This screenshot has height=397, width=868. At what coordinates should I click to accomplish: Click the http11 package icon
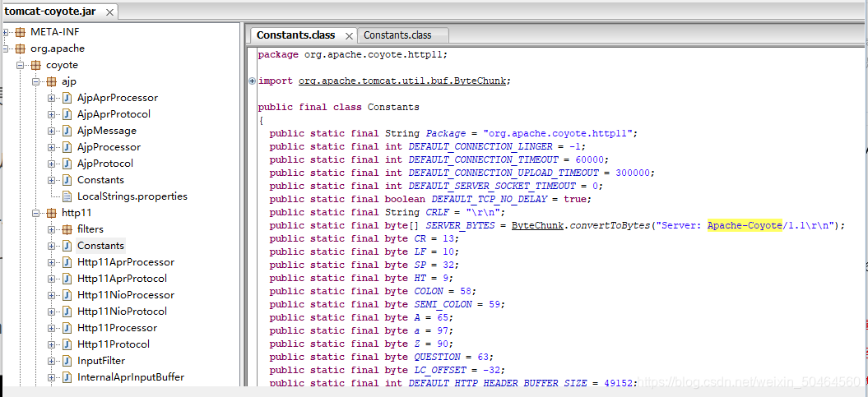pos(51,213)
